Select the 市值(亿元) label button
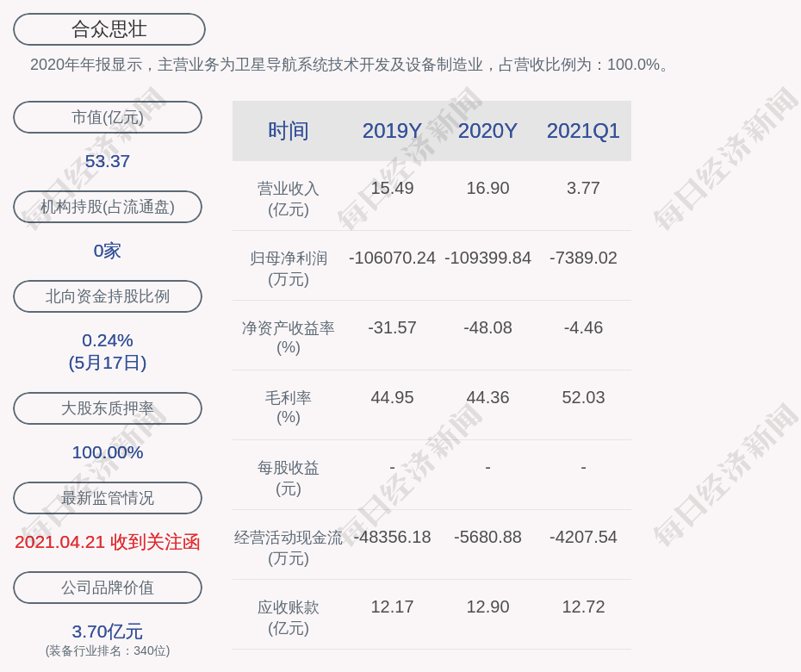 (x=108, y=117)
